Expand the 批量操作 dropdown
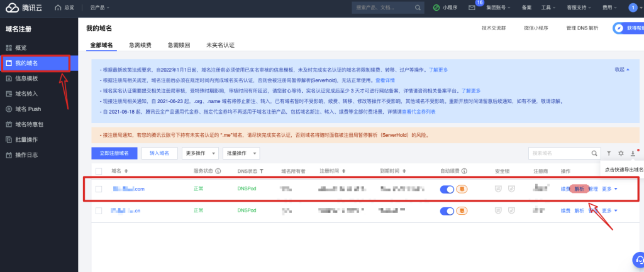The image size is (644, 272). [241, 153]
